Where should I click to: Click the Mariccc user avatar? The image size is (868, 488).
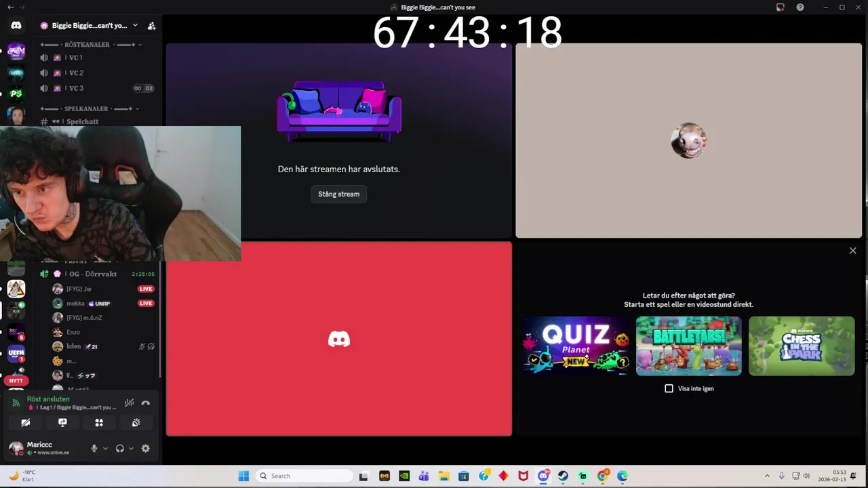click(16, 448)
